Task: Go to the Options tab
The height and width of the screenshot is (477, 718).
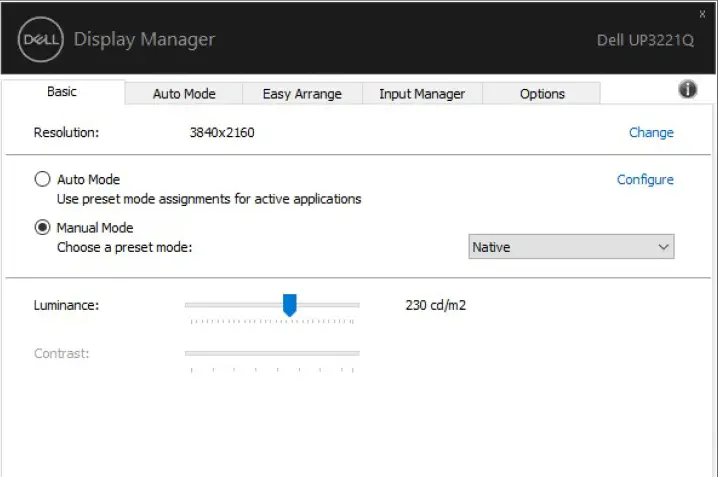Action: click(x=542, y=94)
